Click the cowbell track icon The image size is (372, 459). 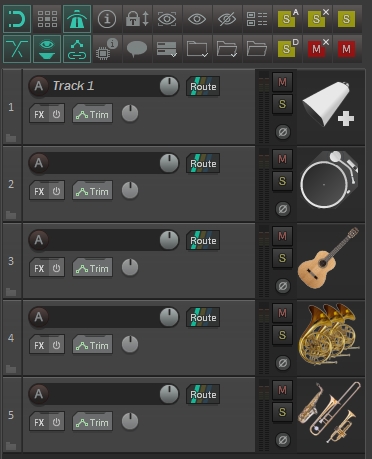click(x=328, y=104)
